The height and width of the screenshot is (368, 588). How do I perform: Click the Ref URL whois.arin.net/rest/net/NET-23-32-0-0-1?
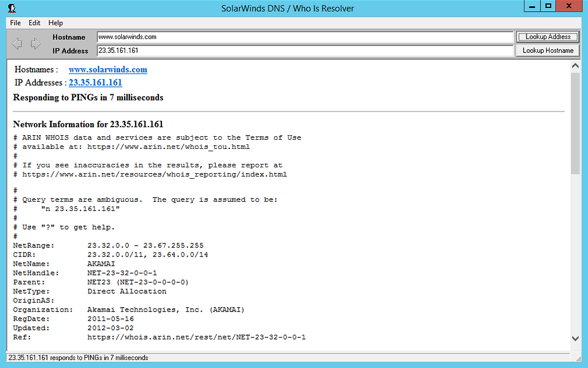coord(196,337)
